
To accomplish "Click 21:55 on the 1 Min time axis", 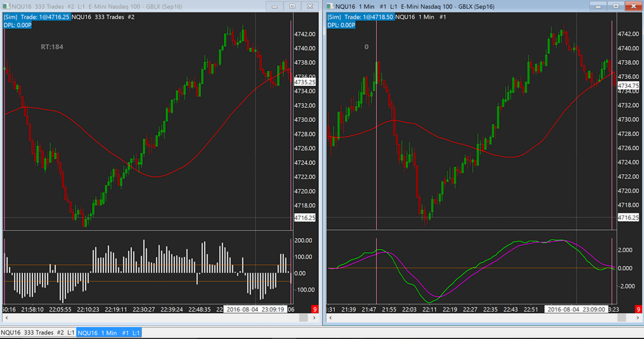I will tap(389, 309).
